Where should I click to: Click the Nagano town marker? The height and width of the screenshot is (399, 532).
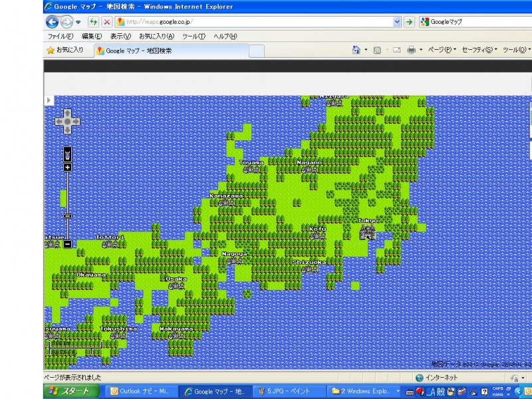(x=309, y=170)
